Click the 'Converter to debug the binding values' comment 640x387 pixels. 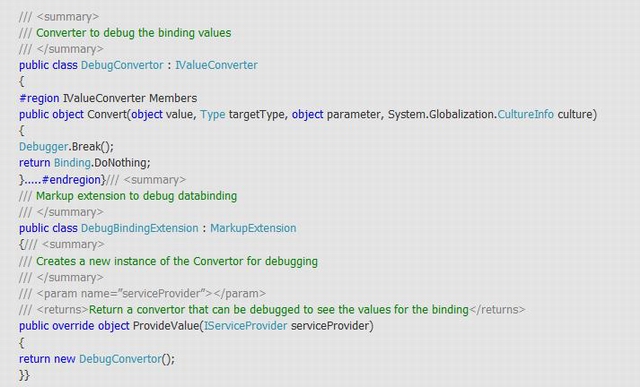[133, 33]
